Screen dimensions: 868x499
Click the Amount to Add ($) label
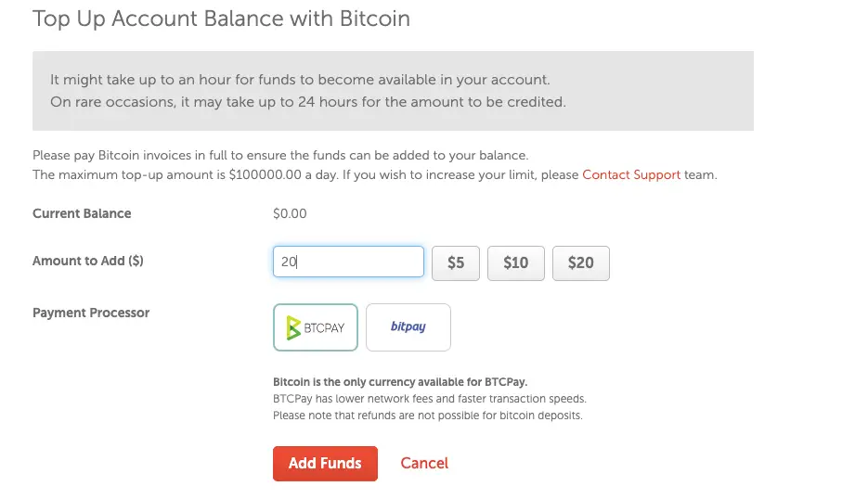[88, 261]
